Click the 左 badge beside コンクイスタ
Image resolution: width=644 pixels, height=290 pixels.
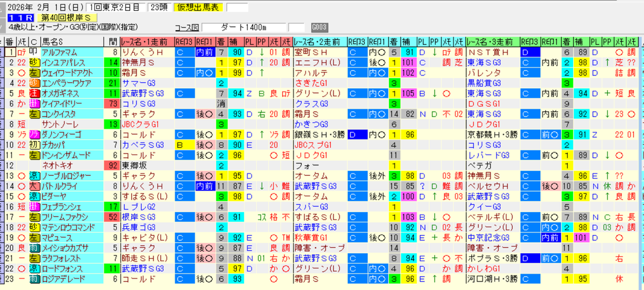coord(34,114)
